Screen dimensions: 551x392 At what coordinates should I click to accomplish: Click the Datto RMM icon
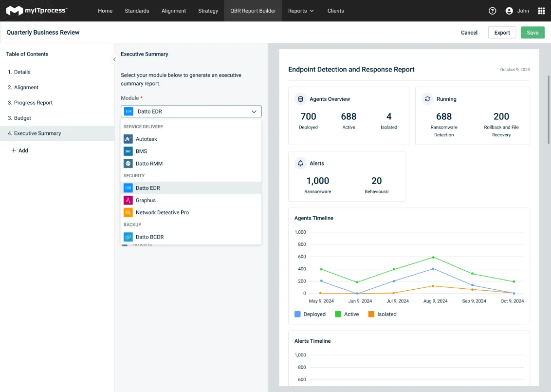(128, 164)
